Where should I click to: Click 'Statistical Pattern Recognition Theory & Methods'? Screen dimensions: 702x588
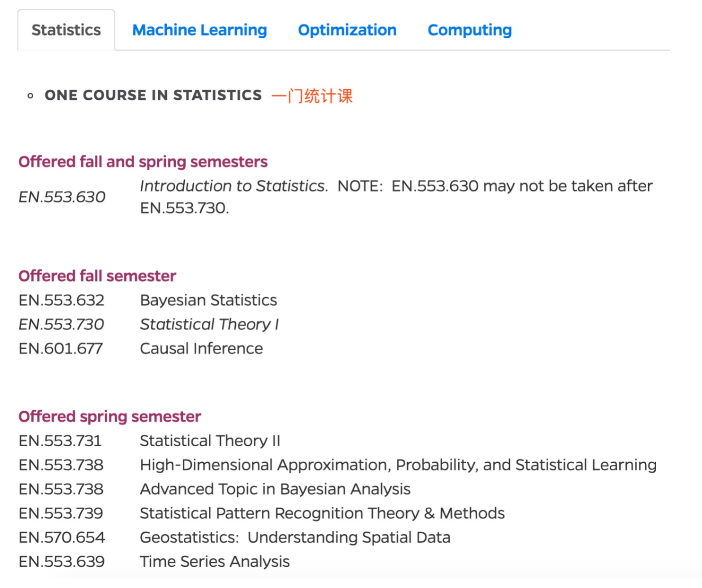[322, 513]
